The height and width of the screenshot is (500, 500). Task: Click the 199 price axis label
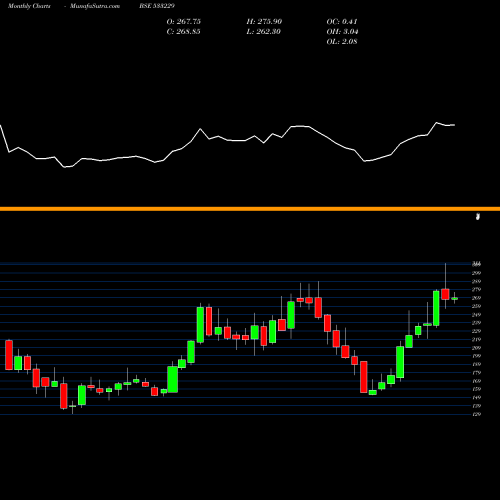click(477, 356)
